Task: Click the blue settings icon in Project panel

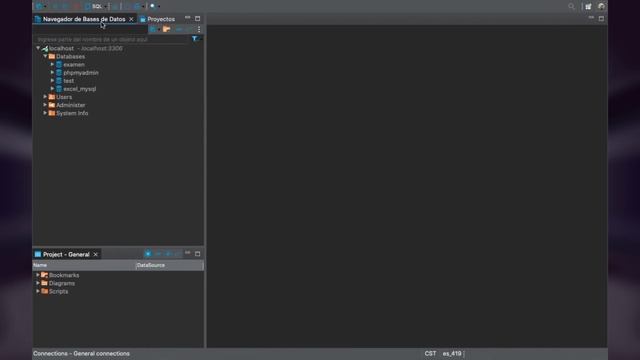Action: (x=148, y=254)
